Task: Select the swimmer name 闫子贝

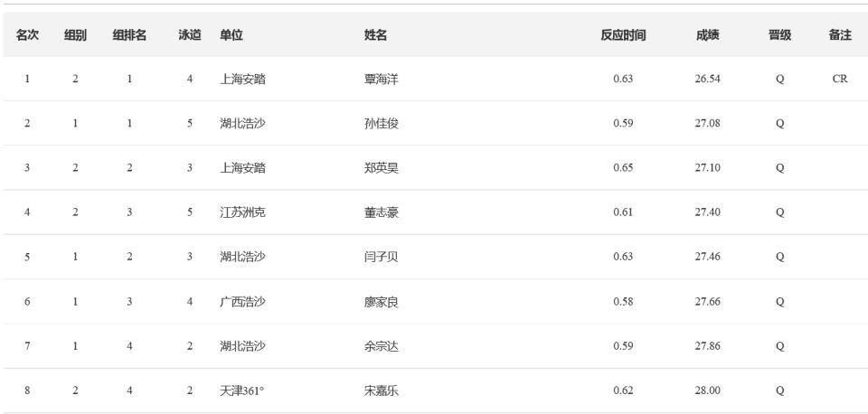Action: click(382, 257)
